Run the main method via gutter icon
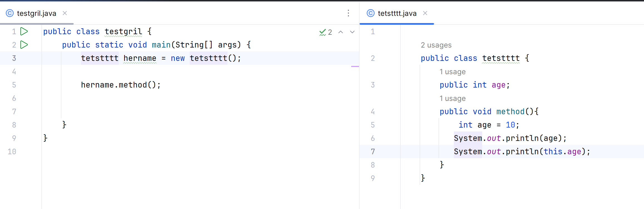The width and height of the screenshot is (644, 209). tap(24, 45)
